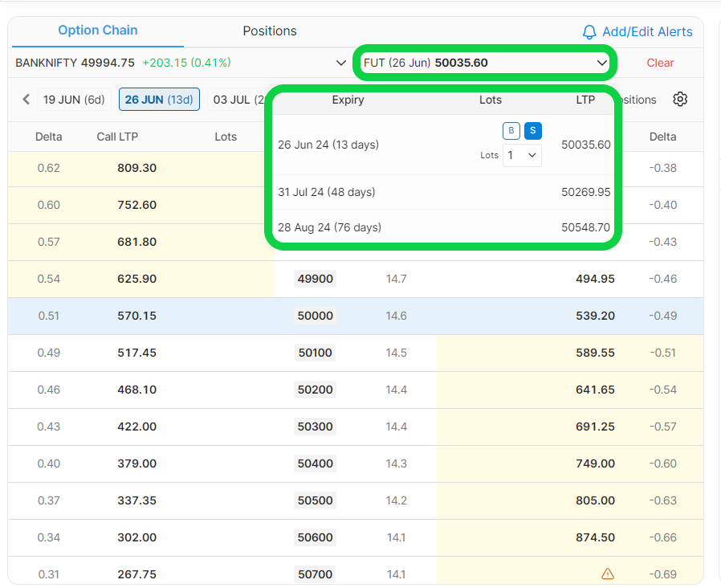
Task: Open the Add/Edit Alerts bell icon
Action: (589, 32)
